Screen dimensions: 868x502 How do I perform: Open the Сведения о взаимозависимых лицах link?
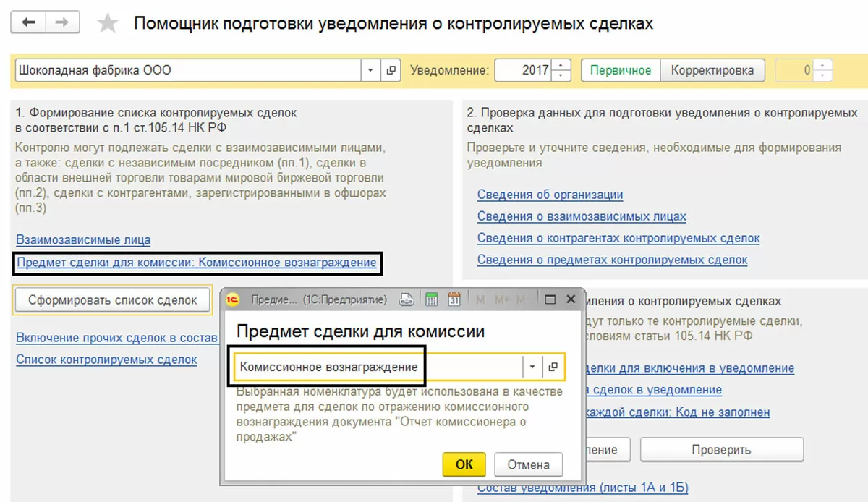point(582,216)
